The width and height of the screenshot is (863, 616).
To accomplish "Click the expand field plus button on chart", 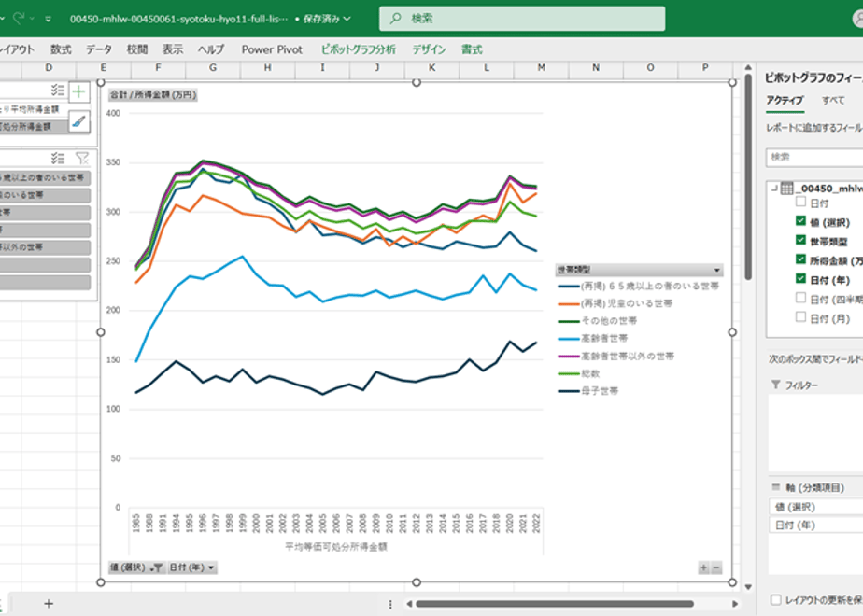I will [703, 567].
